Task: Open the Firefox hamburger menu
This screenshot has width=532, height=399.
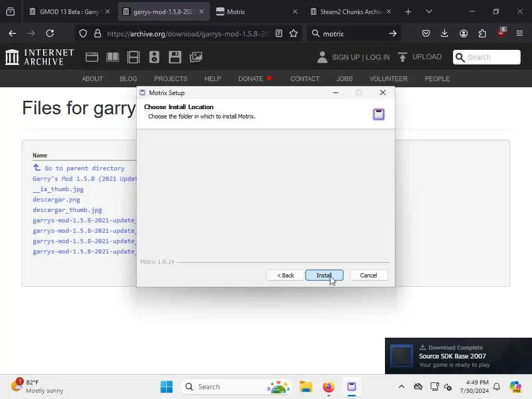Action: [x=520, y=33]
